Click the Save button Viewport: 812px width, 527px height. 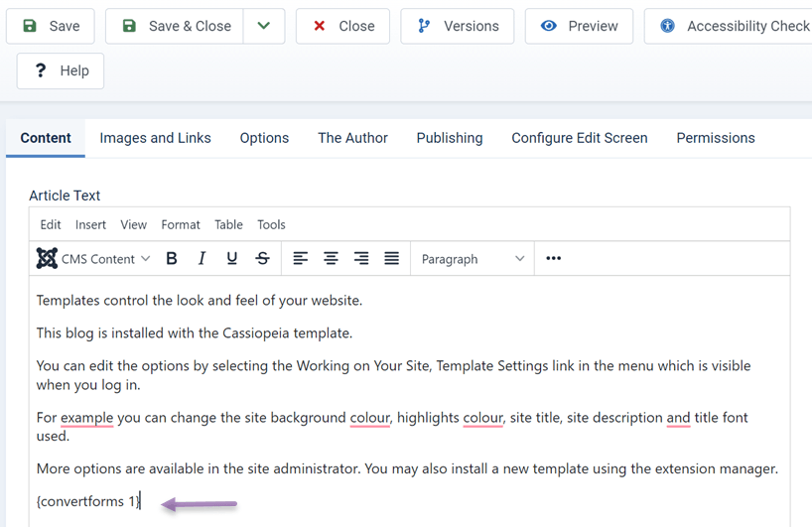[51, 26]
